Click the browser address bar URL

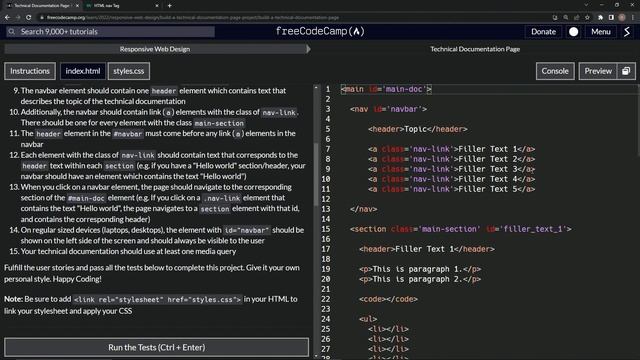[x=193, y=18]
